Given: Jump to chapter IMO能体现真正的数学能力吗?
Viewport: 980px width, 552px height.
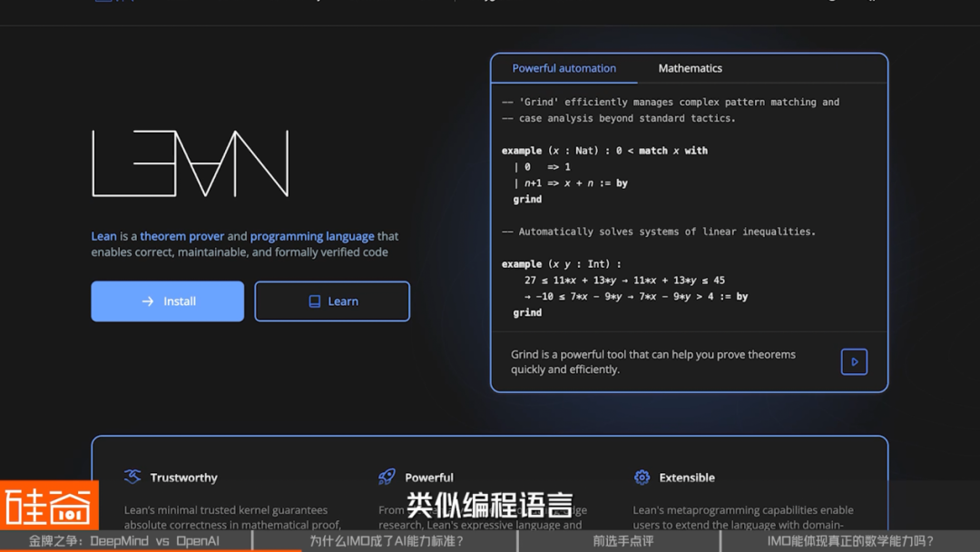Looking at the screenshot, I should pyautogui.click(x=850, y=541).
